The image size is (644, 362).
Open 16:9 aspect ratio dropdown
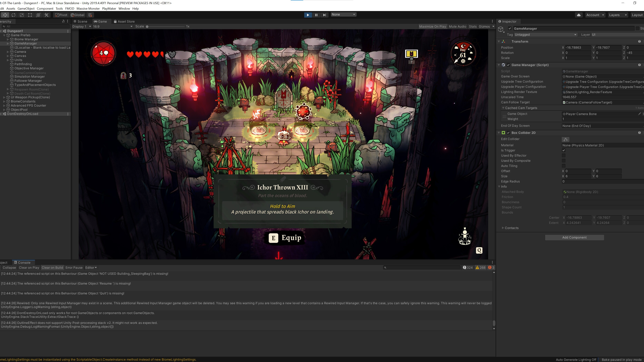click(113, 27)
